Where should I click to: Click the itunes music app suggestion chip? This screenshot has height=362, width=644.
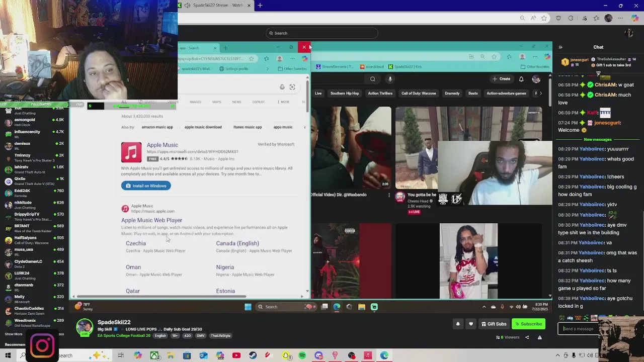pyautogui.click(x=247, y=127)
